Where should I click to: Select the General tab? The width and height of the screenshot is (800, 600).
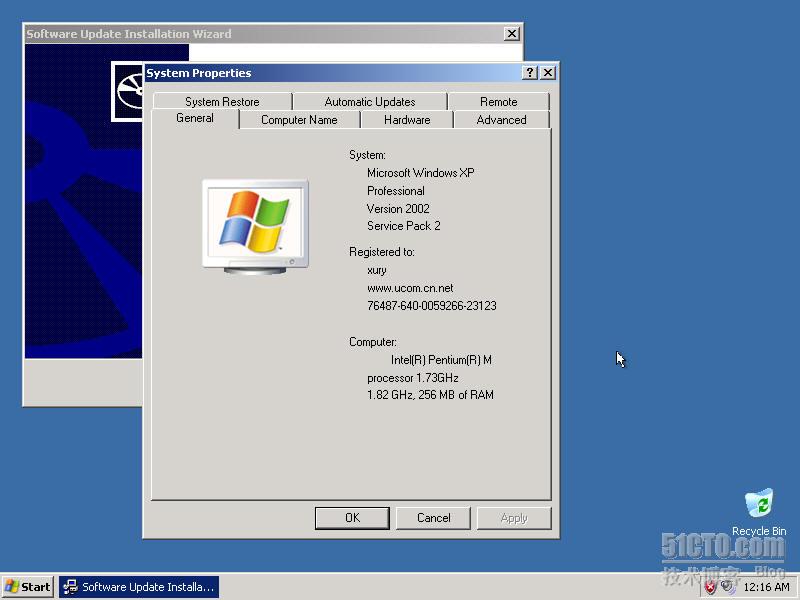[x=195, y=118]
